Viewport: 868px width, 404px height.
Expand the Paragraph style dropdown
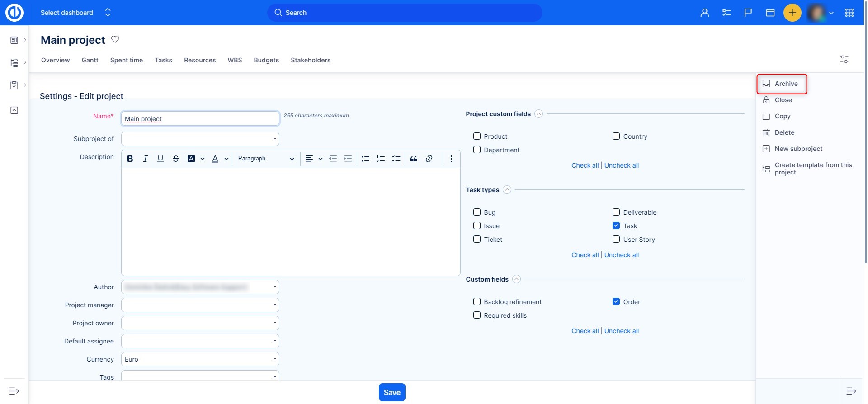(x=266, y=159)
